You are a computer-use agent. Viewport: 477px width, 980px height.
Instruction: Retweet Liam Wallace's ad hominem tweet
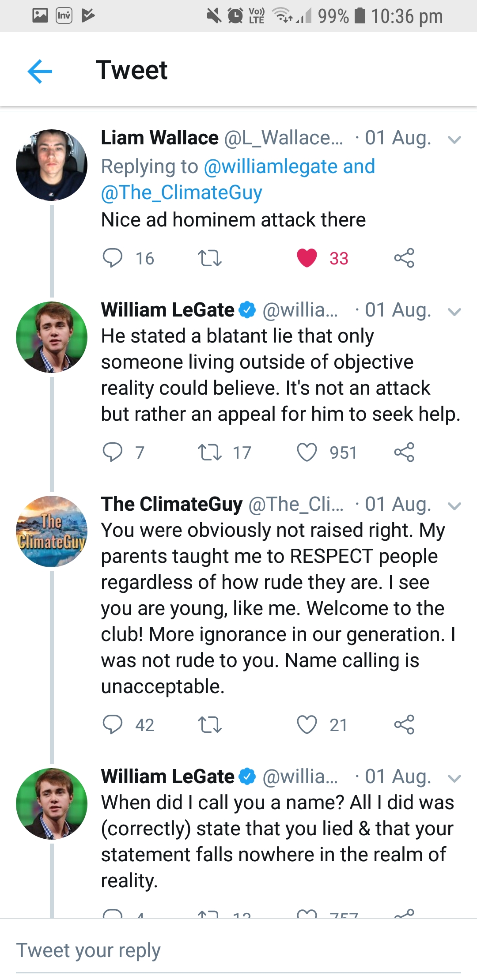click(209, 258)
